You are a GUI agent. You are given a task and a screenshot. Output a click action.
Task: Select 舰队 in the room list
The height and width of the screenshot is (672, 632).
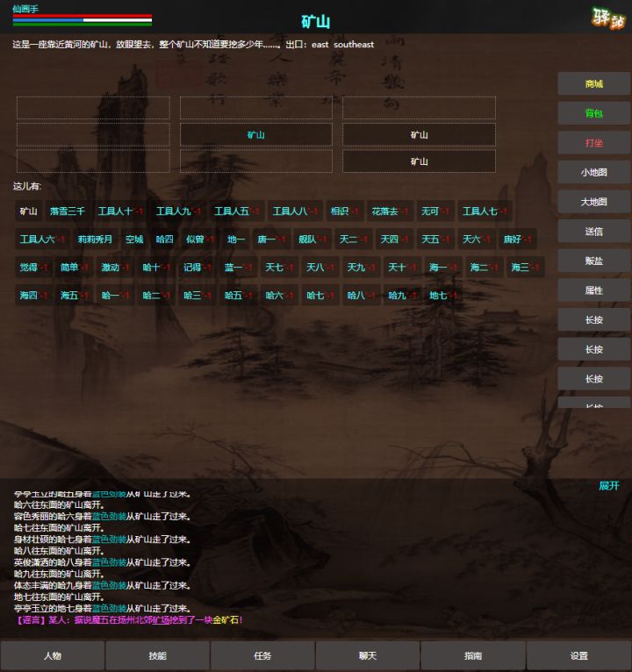click(312, 239)
